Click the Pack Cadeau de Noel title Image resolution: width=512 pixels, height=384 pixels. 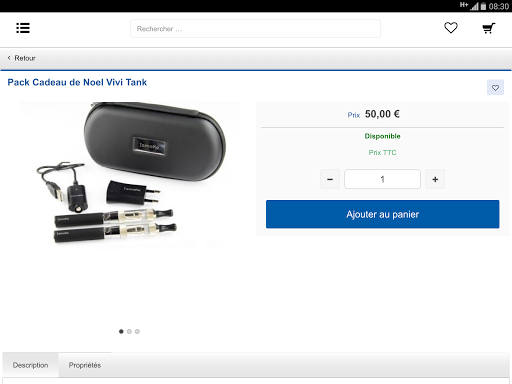click(77, 82)
